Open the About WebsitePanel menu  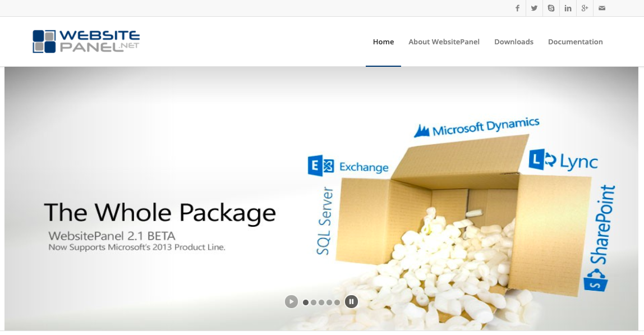(444, 42)
